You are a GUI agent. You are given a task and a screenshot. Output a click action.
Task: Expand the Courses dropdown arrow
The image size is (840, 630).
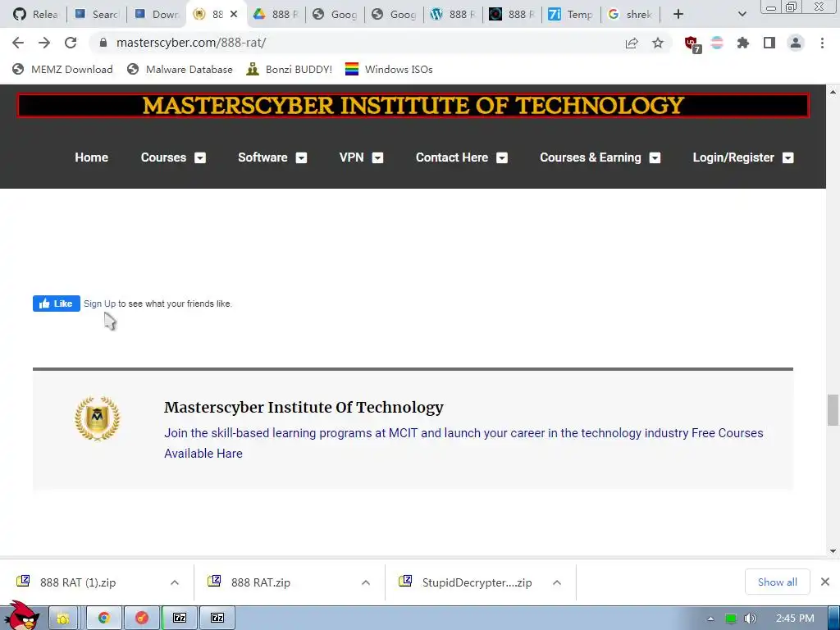click(x=200, y=158)
